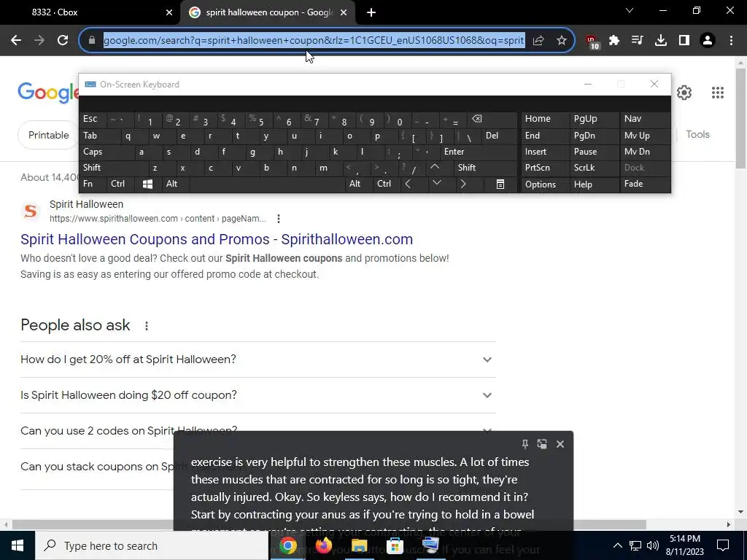Open Spirit Halloween Coupons and Promos link
Image resolution: width=747 pixels, height=560 pixels.
coord(217,239)
